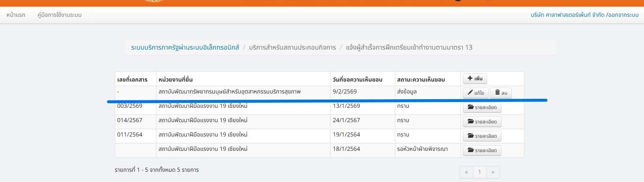Go to next page with » button
Screen dimensions: 644x182
[x=493, y=172]
